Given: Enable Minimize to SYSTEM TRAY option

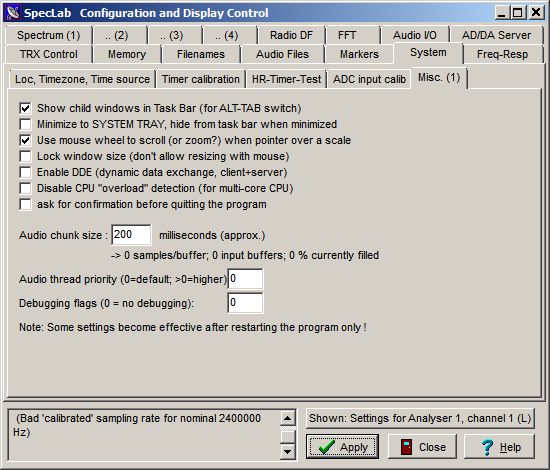Looking at the screenshot, I should coord(25,124).
